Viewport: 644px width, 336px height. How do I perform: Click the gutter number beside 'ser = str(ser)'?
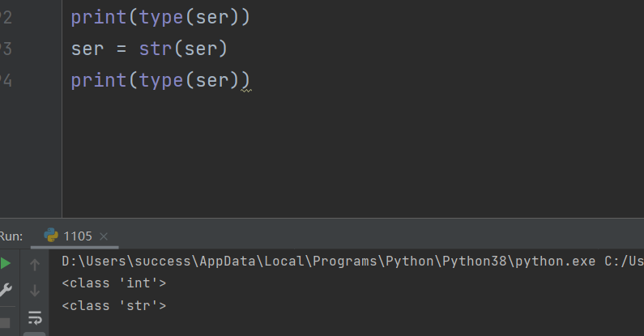[6, 49]
